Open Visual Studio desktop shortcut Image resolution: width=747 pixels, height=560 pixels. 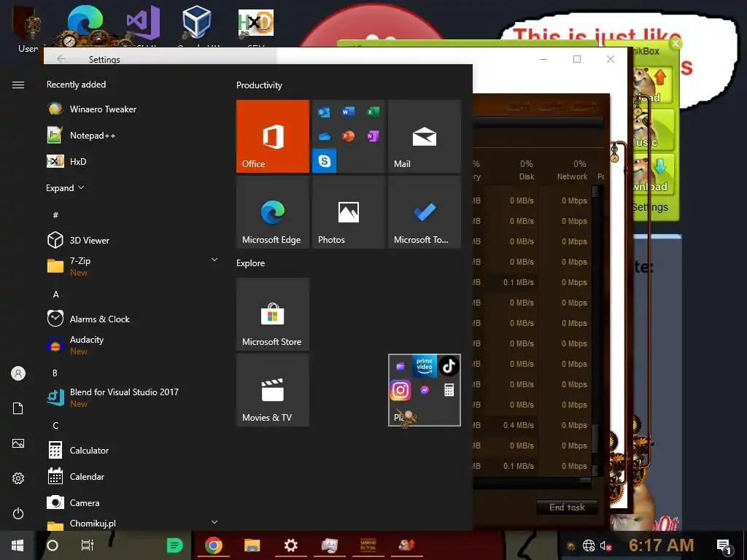(x=143, y=24)
